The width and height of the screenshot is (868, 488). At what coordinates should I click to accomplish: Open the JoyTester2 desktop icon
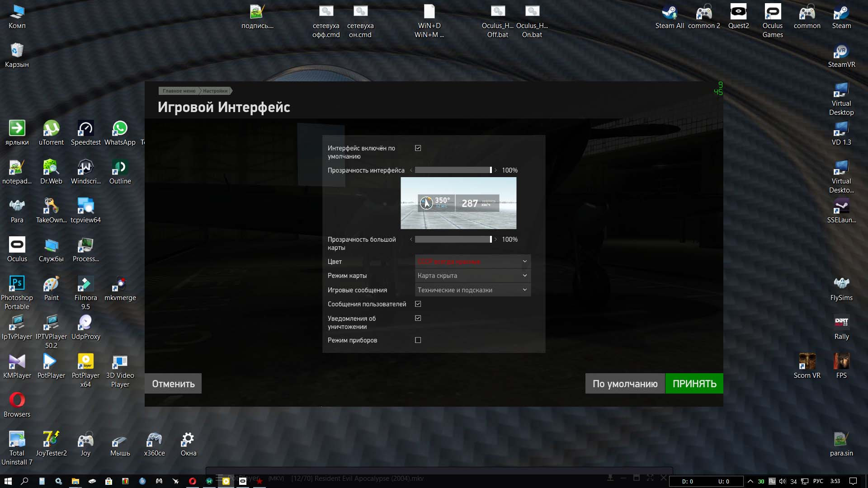51,444
